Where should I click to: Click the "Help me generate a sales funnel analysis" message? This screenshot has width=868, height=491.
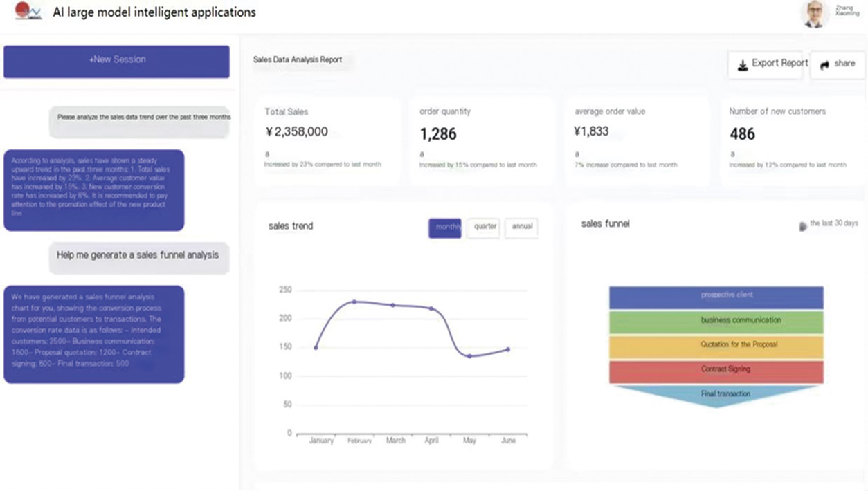pos(138,258)
